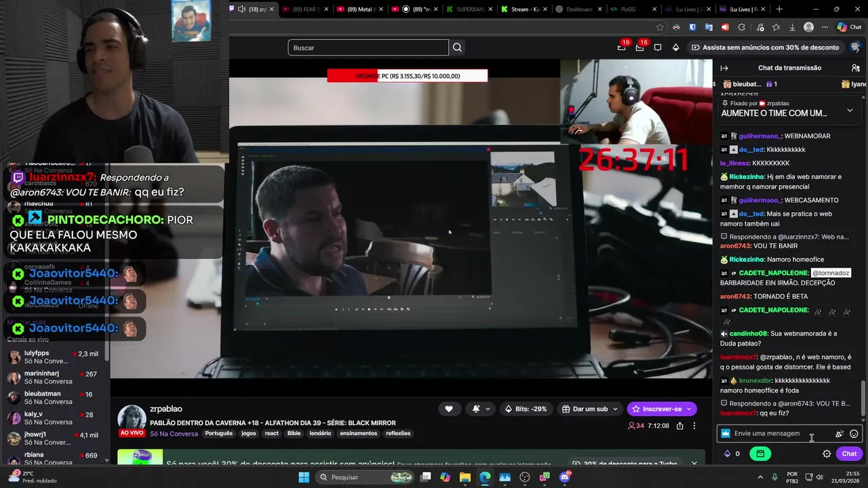
Task: Open marininharj channel in sidebar
Action: (x=54, y=378)
